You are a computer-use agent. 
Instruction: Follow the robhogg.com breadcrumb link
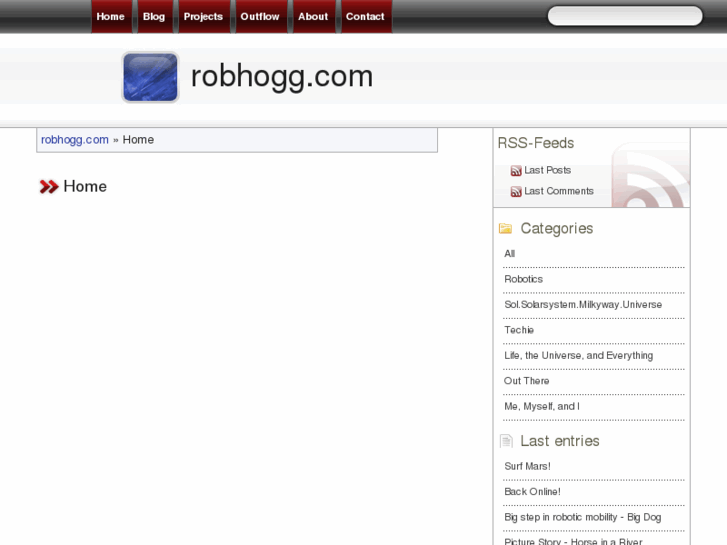coord(75,140)
